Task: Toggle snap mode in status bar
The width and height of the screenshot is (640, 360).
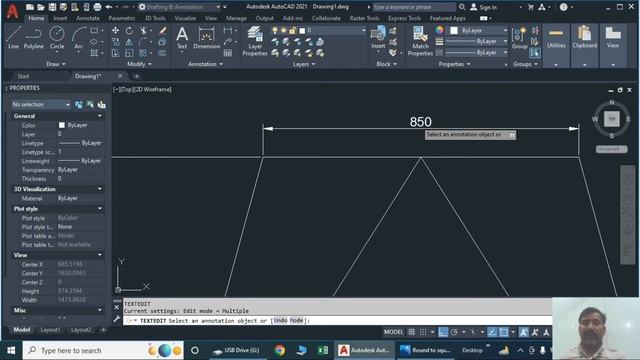Action: pos(423,332)
